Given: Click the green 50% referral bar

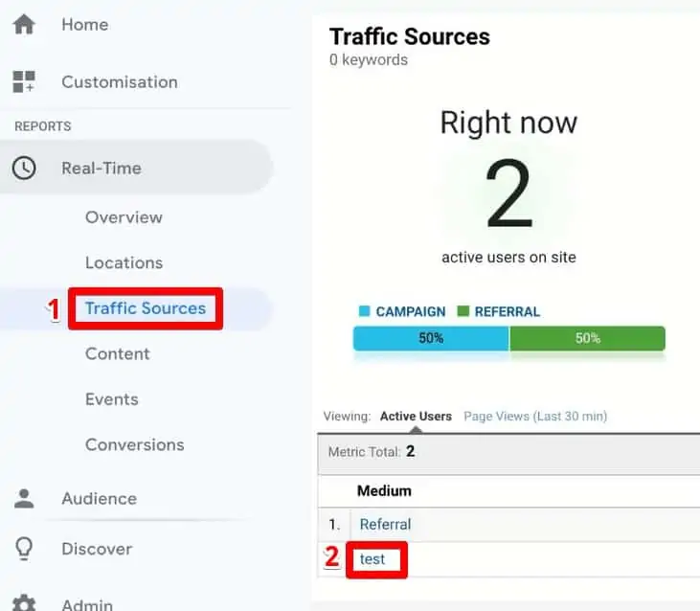Looking at the screenshot, I should pos(587,338).
